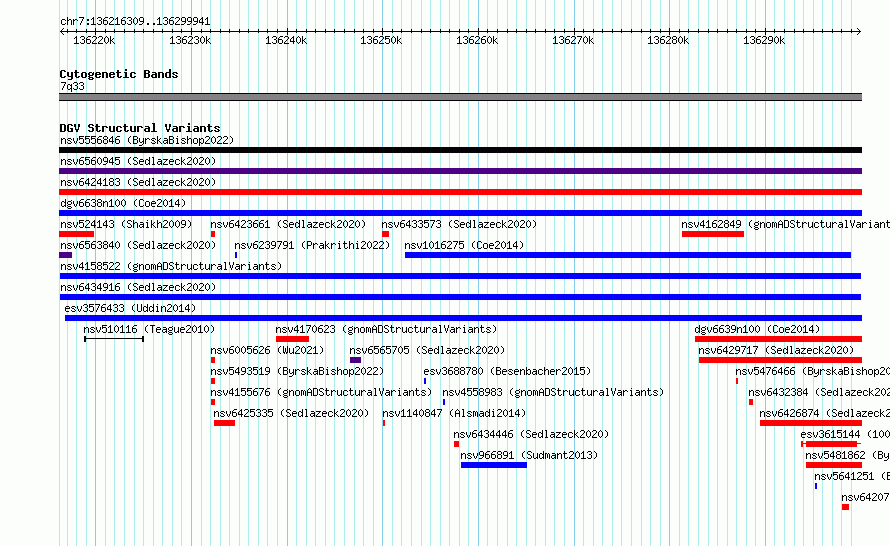Screen dimensions: 890x546
Task: Click the purple nsv6565705 variant bar
Action: pyautogui.click(x=355, y=360)
